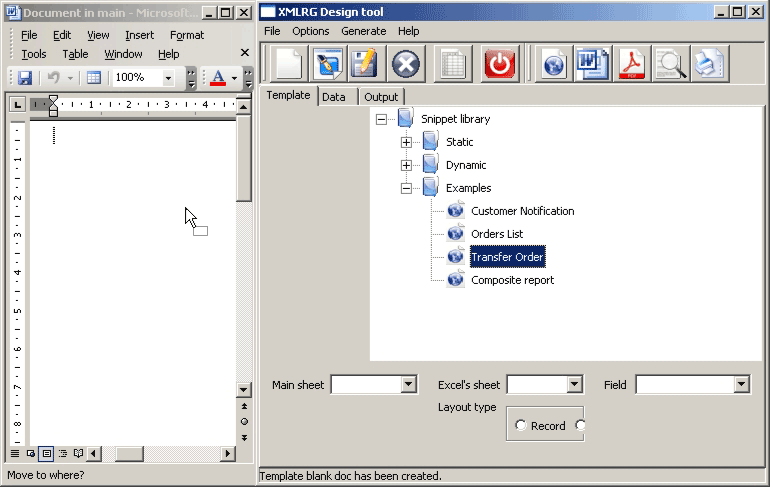Generate Word document output icon
770x487 pixels.
[593, 64]
